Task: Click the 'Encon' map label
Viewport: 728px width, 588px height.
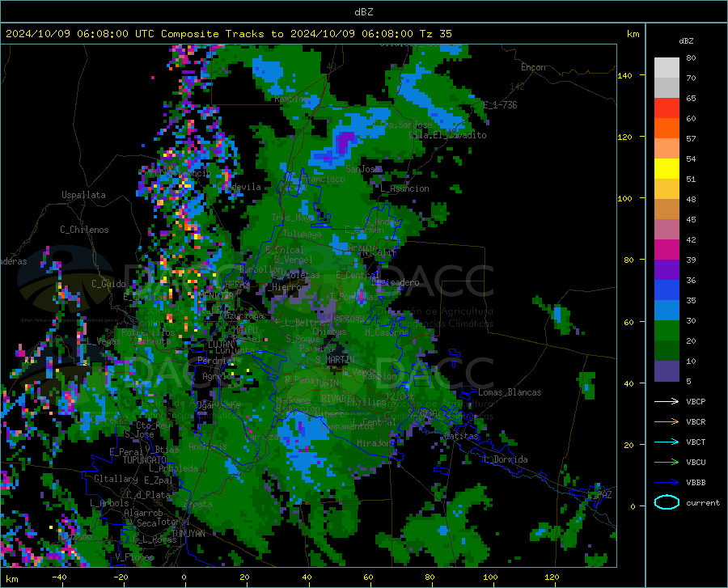Action: [533, 67]
